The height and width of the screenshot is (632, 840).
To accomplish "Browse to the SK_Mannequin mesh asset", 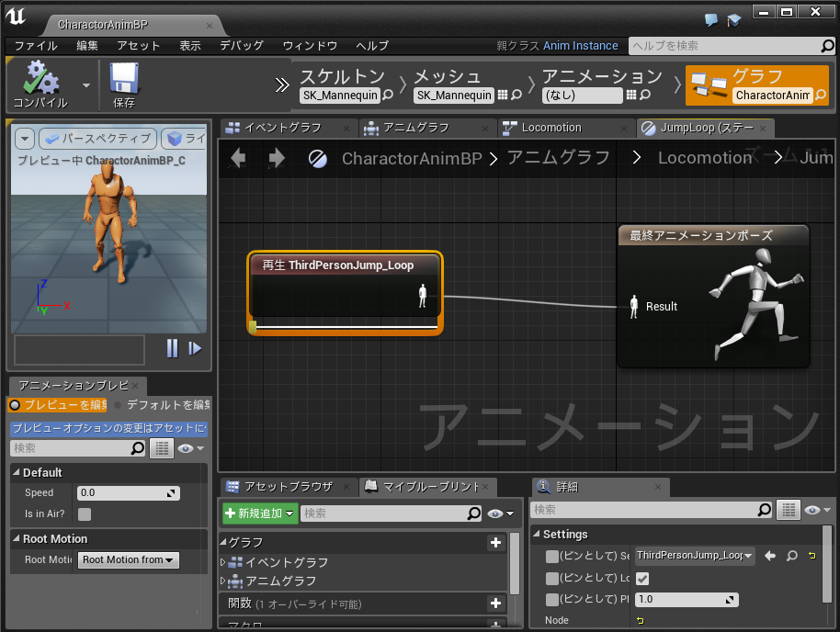I will click(x=516, y=95).
